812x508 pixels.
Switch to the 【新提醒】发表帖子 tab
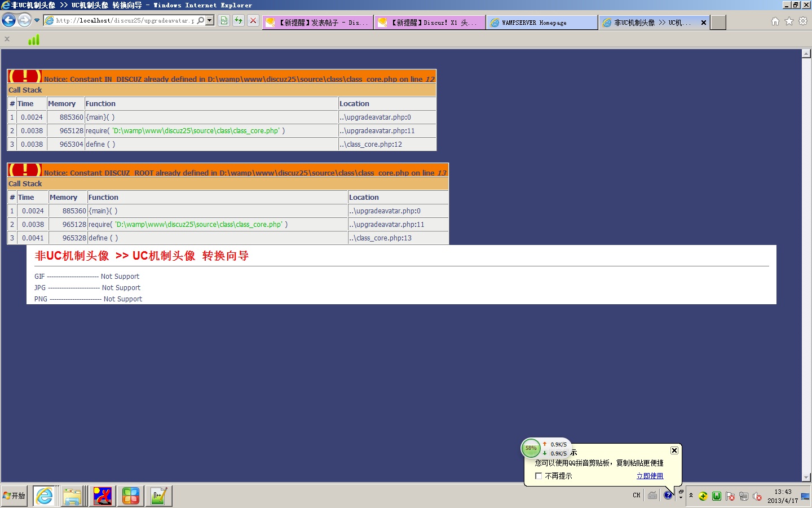click(x=317, y=23)
